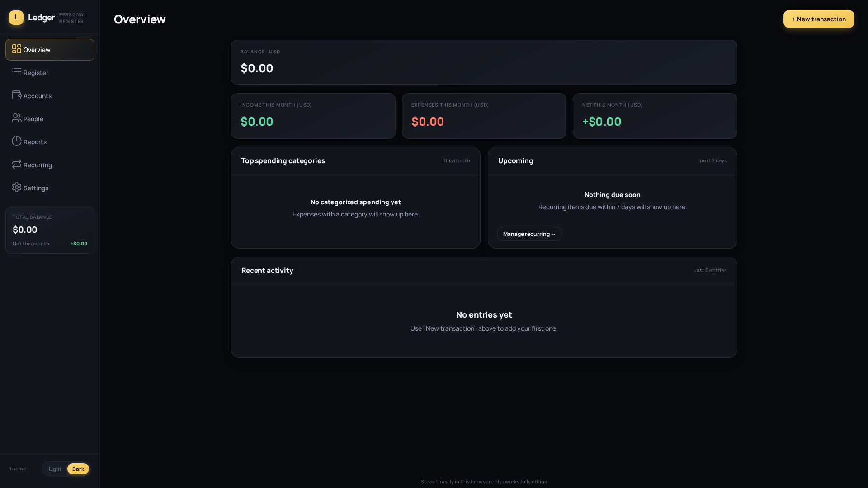Click 'No entries yet' text
Viewport: 868px width, 488px height.
[x=484, y=314]
